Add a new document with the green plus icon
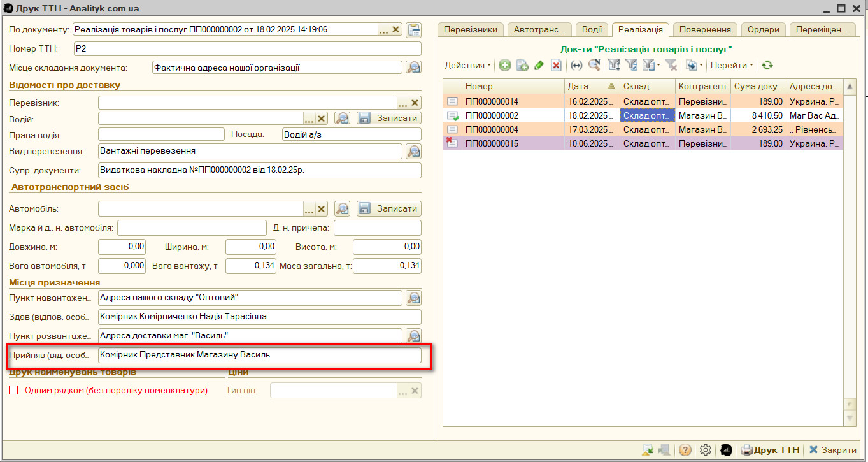Viewport: 868px width, 462px height. click(505, 65)
